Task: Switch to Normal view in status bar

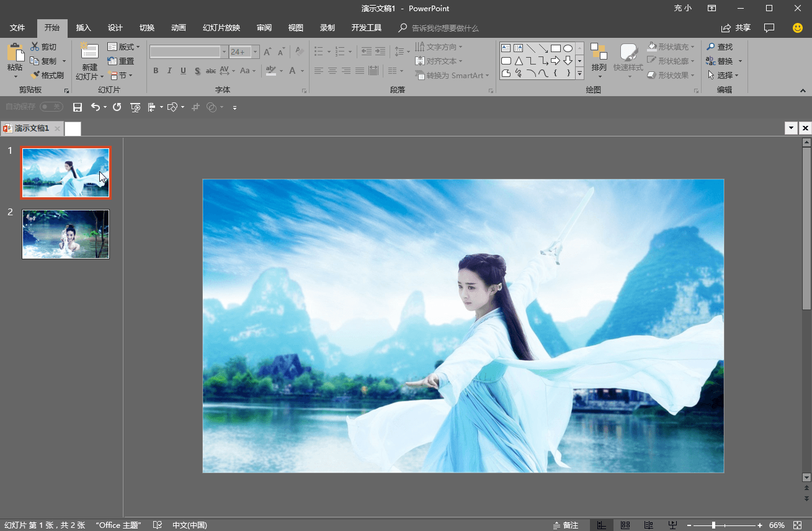Action: tap(601, 525)
